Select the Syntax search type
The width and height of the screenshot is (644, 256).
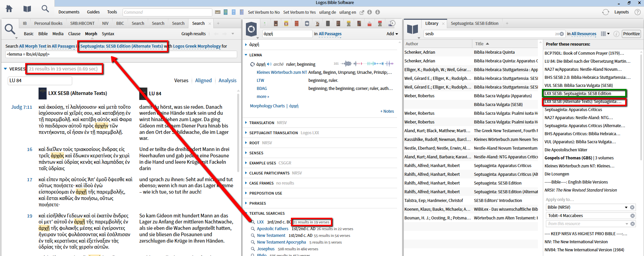click(108, 34)
